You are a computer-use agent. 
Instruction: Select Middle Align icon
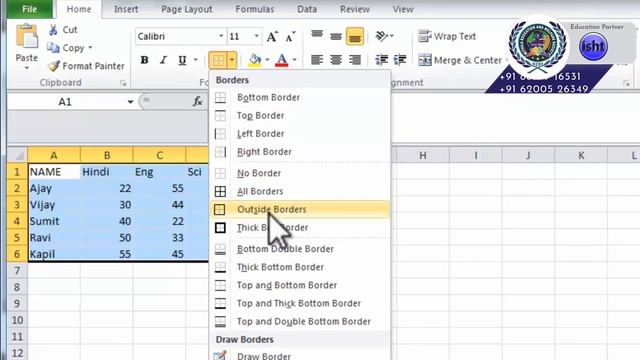tap(336, 36)
